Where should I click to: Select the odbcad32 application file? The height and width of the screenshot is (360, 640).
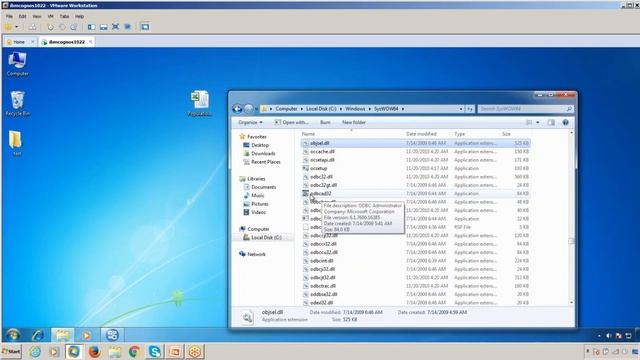[x=416, y=193]
